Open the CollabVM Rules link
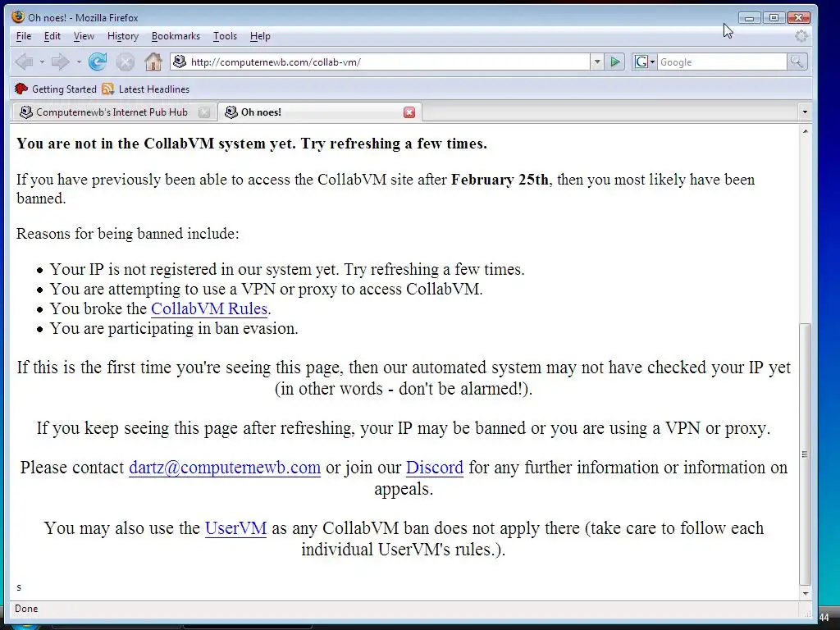 point(209,309)
